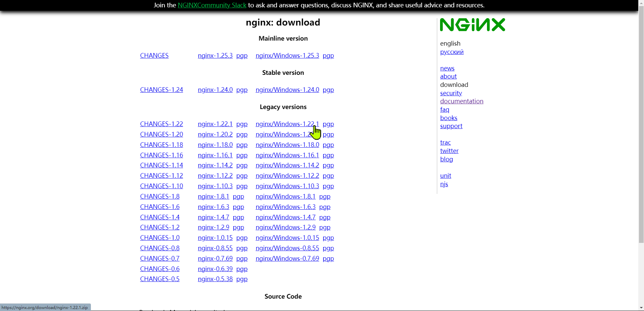Open pgp signature for nginx-1.24.0

[242, 90]
